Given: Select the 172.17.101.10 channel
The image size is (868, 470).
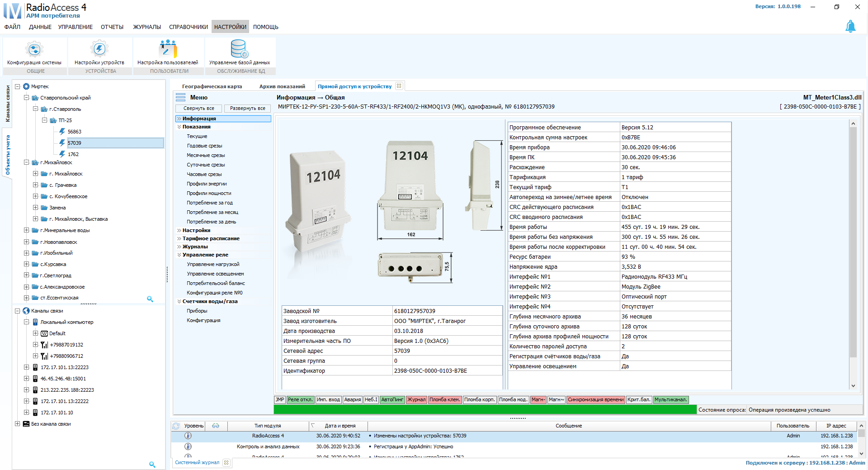Looking at the screenshot, I should pyautogui.click(x=57, y=413).
